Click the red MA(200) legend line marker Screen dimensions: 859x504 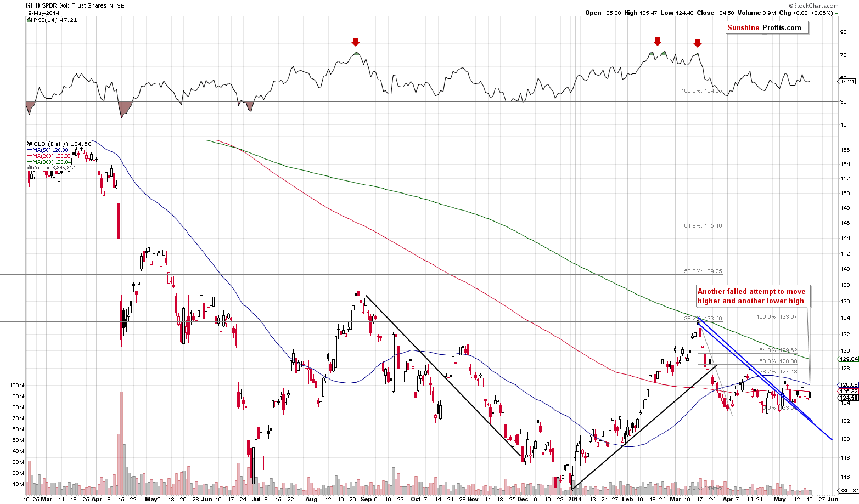29,156
